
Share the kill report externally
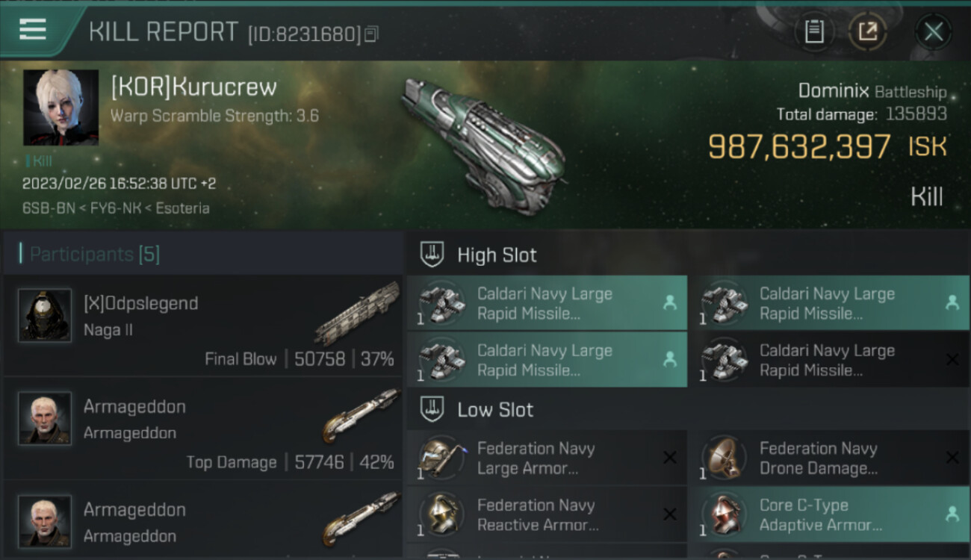(x=868, y=31)
